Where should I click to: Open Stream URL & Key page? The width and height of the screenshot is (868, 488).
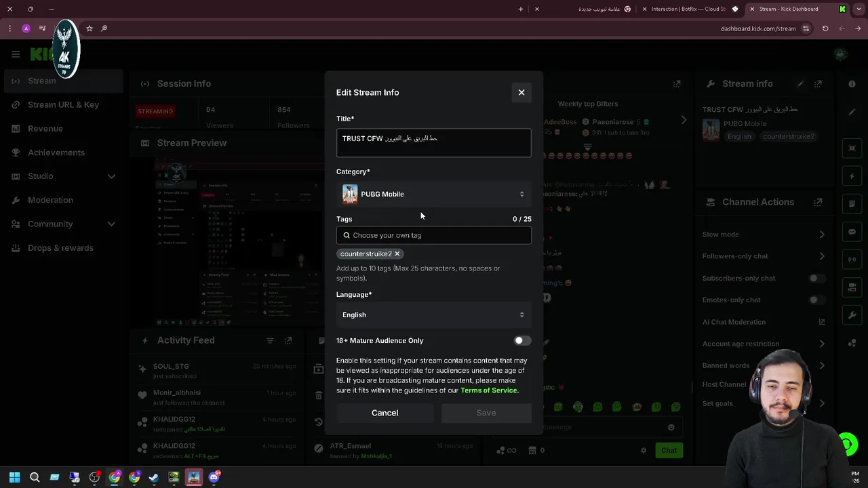pos(62,104)
